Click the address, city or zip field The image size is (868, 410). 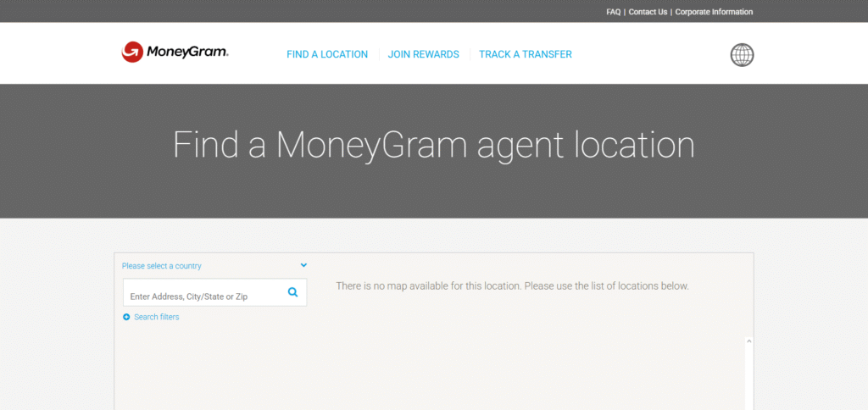(x=214, y=292)
